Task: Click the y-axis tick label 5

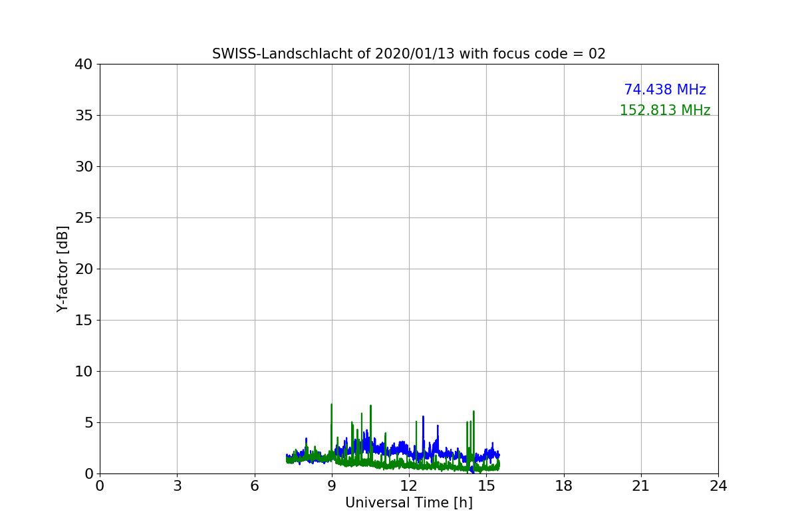Action: [x=88, y=423]
